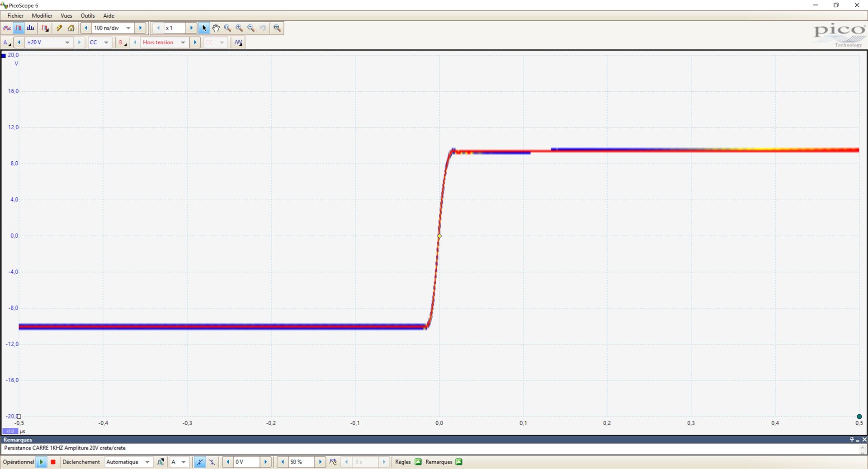The height and width of the screenshot is (469, 868).
Task: Open the Modifier menu
Action: tap(42, 15)
